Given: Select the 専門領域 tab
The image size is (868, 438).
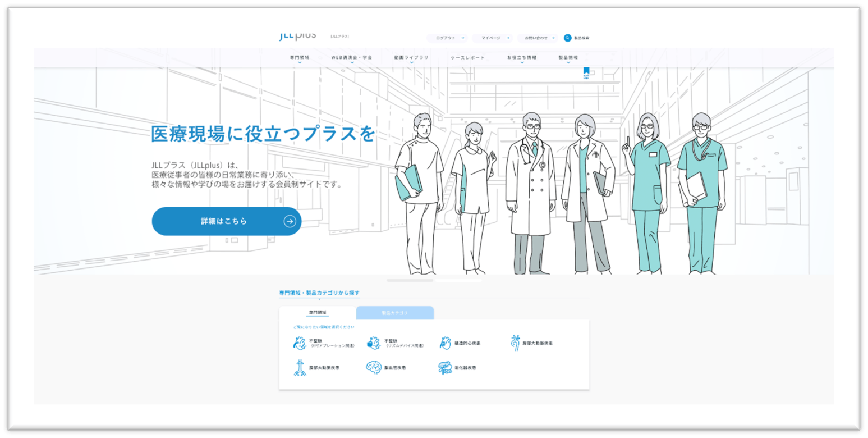Looking at the screenshot, I should coord(318,313).
